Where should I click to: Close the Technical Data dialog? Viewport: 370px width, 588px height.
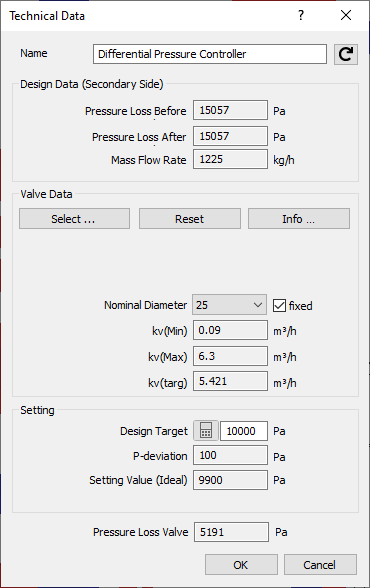pos(346,15)
